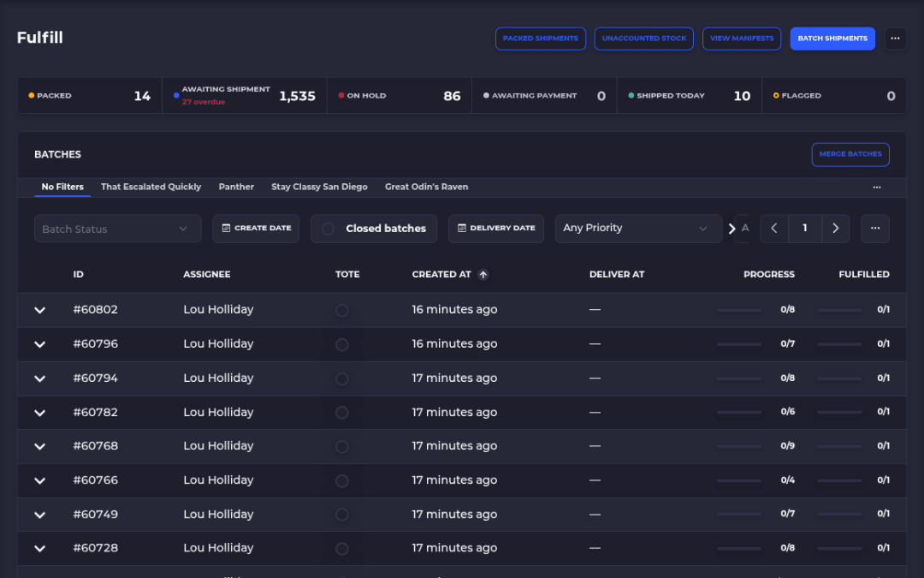Open the Batch Status dropdown
Screen dimensions: 924x578
click(118, 229)
